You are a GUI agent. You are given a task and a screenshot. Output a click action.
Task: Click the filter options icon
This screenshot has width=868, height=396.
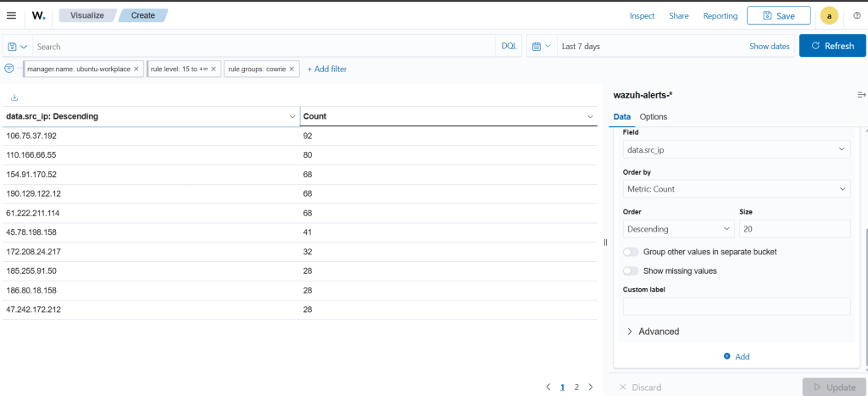[9, 69]
